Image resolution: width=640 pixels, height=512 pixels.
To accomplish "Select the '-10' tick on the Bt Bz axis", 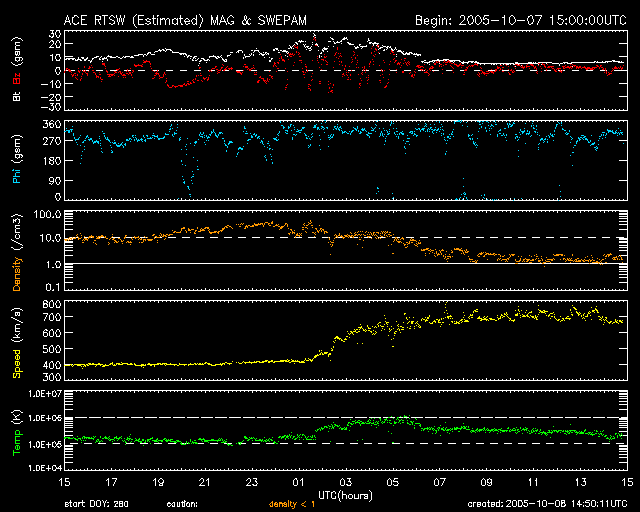I will point(51,84).
